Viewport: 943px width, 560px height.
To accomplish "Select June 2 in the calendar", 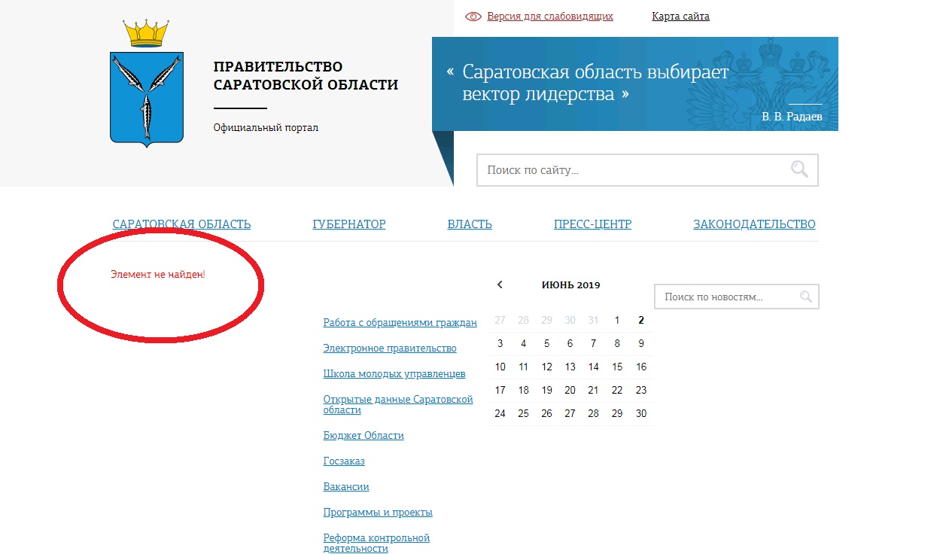I will click(x=640, y=320).
